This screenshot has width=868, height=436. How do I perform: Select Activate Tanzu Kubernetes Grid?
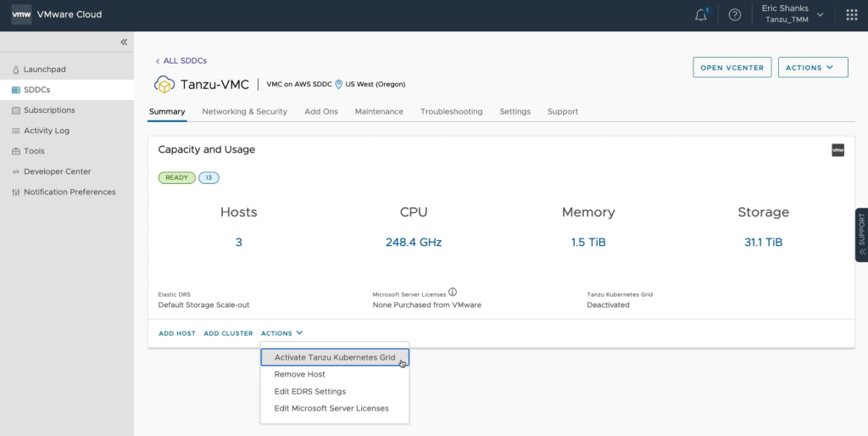pos(335,357)
